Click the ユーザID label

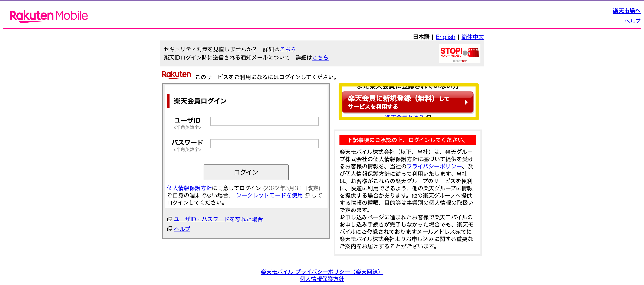187,120
